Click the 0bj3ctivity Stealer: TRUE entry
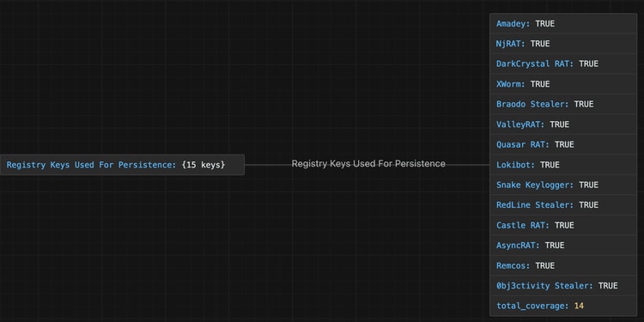Image resolution: width=644 pixels, height=322 pixels. point(563,285)
